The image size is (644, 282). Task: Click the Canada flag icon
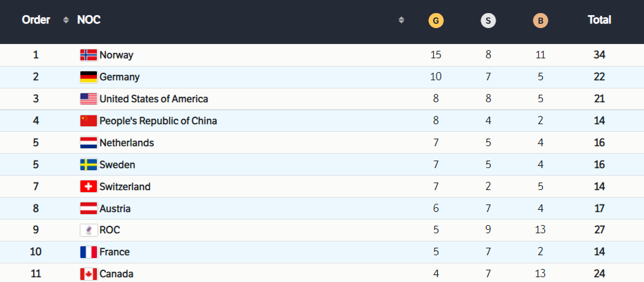(89, 274)
